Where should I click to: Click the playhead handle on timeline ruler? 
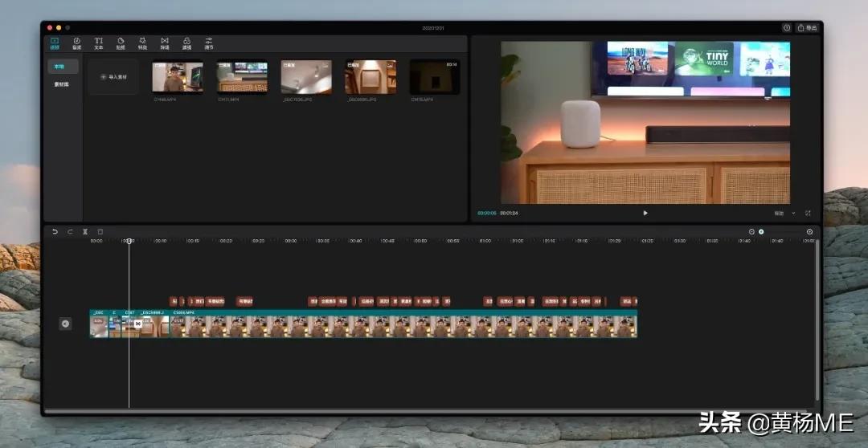(129, 241)
